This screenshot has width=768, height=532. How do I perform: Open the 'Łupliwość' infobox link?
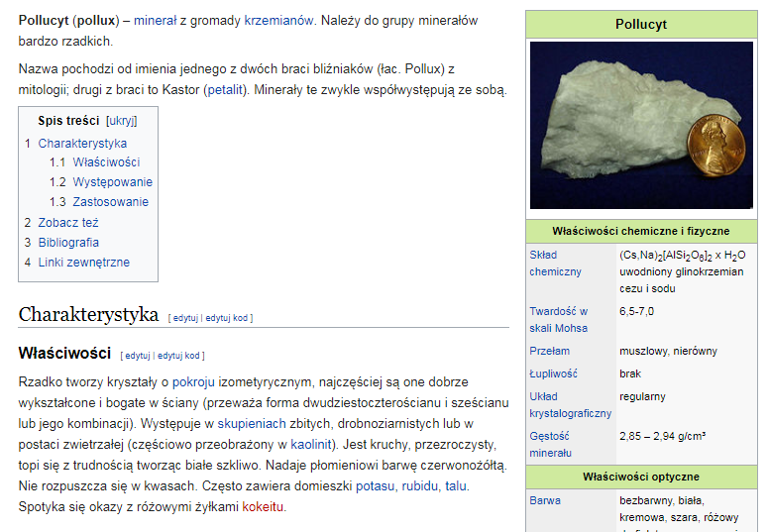tap(554, 373)
